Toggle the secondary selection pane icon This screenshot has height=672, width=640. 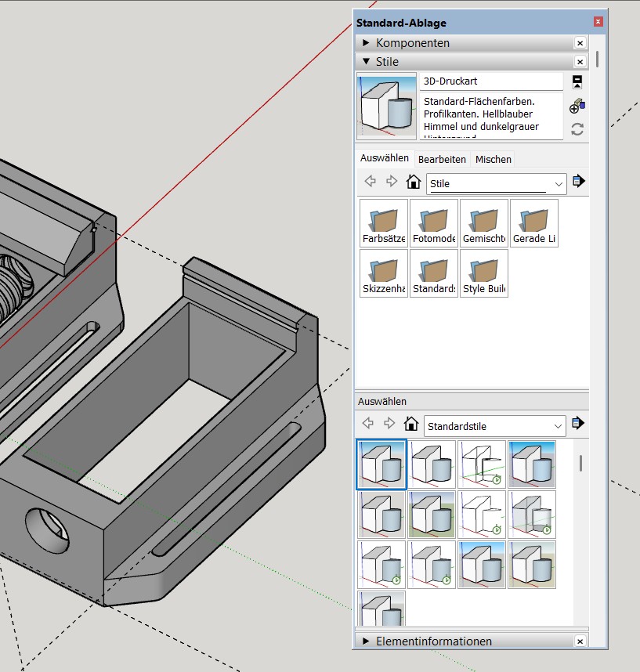point(577,81)
